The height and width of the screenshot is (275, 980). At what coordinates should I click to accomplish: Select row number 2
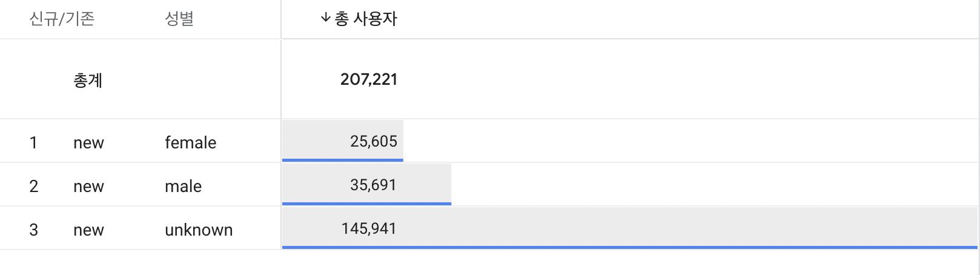click(33, 186)
